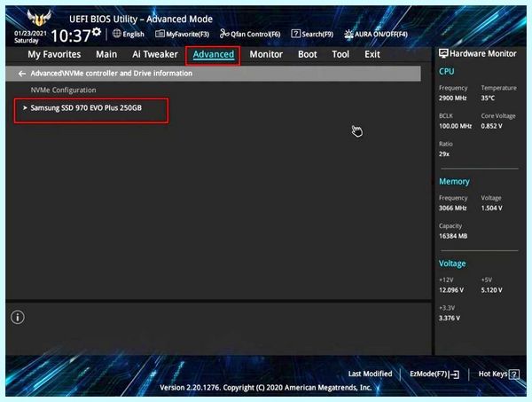Switch to My Favorites tab
The image size is (532, 402).
pos(54,54)
